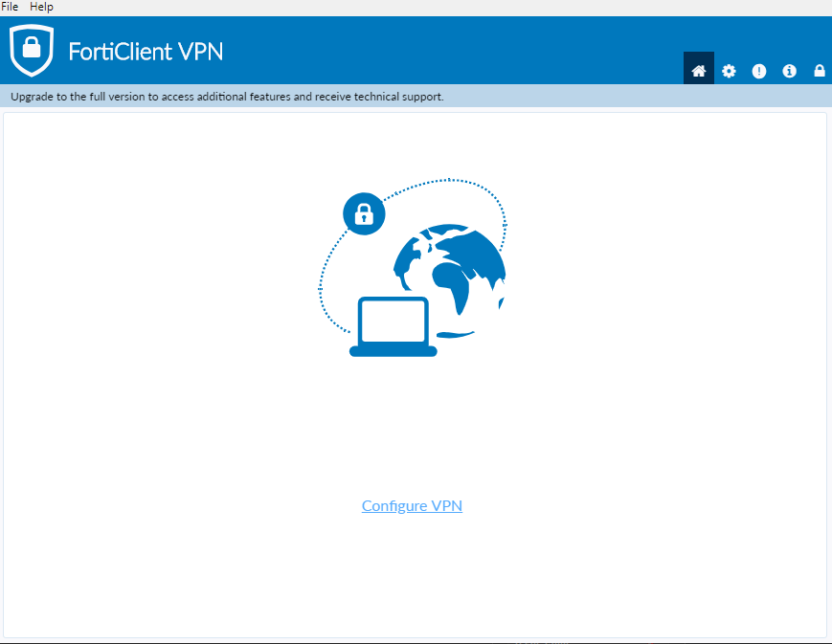Click the FortiClient shield logo
Screen dimensions: 832x644
coord(32,51)
